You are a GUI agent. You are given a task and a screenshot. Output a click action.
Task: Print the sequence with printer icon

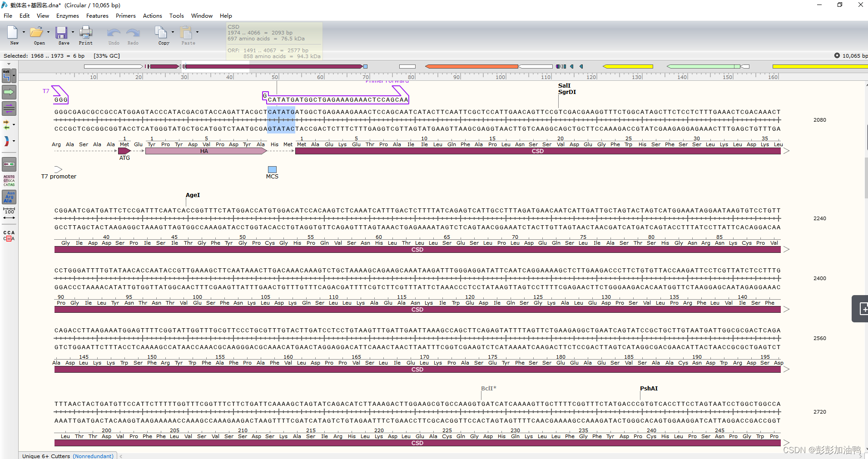tap(86, 32)
